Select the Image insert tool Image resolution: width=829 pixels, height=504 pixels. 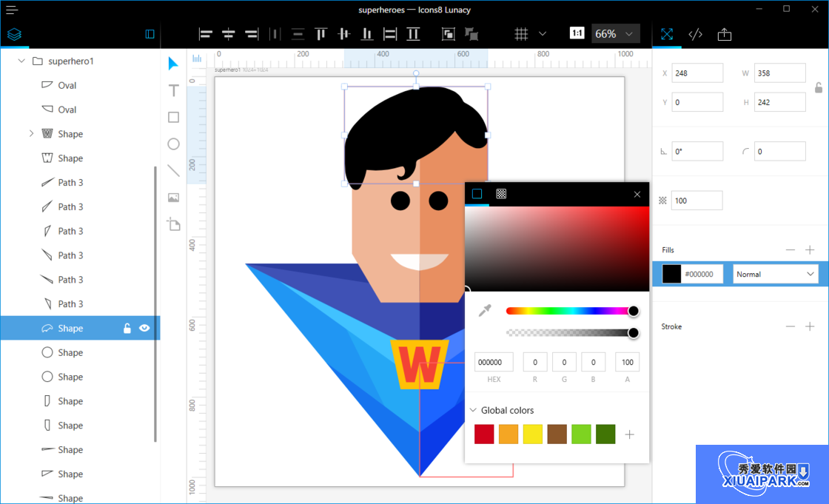pyautogui.click(x=173, y=198)
